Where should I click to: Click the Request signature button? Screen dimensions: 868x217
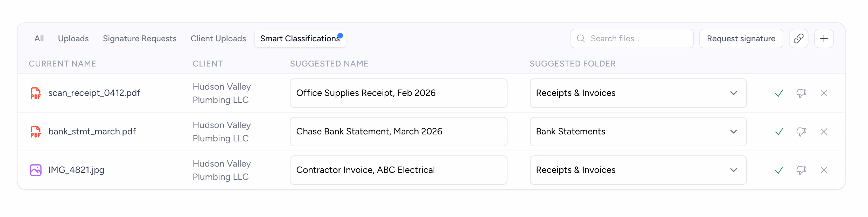741,38
